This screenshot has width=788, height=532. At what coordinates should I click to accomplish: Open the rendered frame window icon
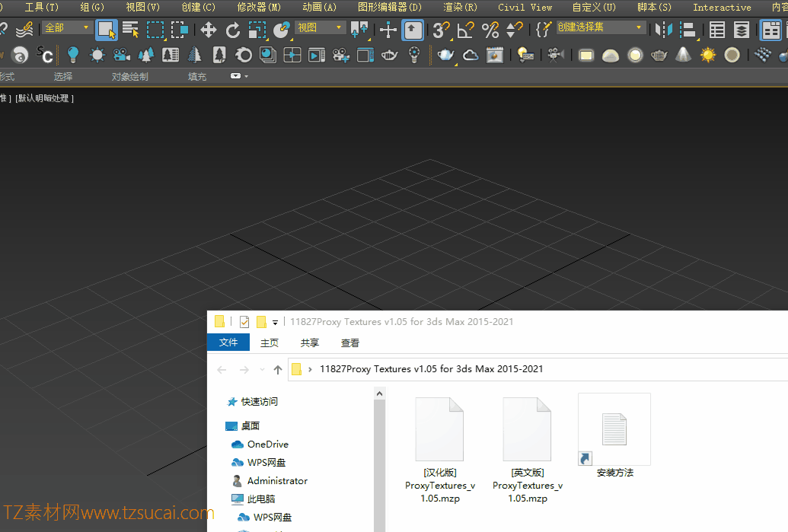(x=495, y=54)
